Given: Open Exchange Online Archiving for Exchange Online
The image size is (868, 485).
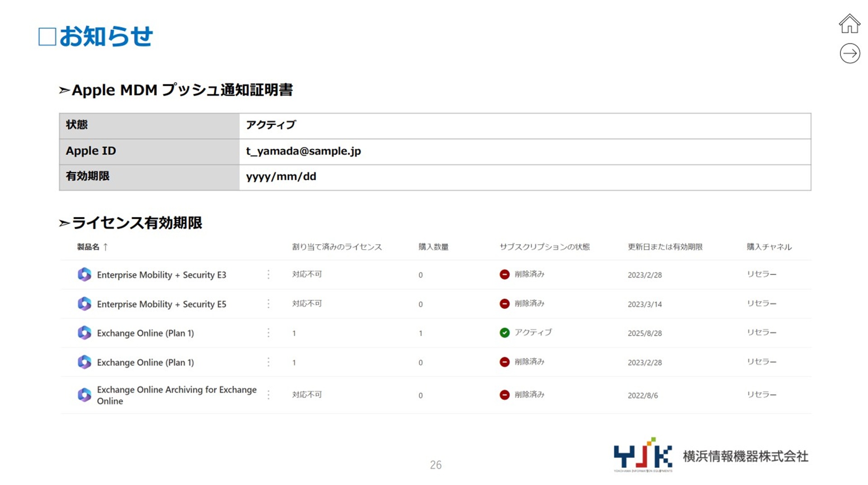Looking at the screenshot, I should click(177, 395).
